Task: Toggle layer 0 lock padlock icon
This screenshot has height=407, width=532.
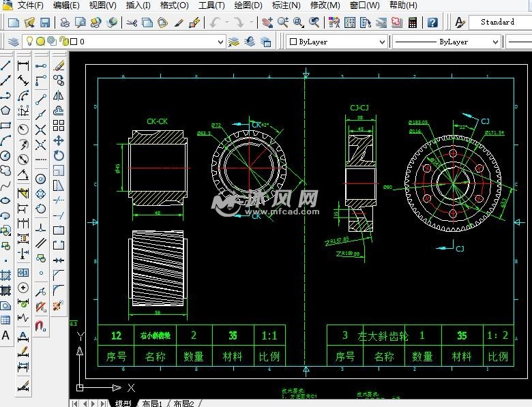Action: (x=63, y=42)
